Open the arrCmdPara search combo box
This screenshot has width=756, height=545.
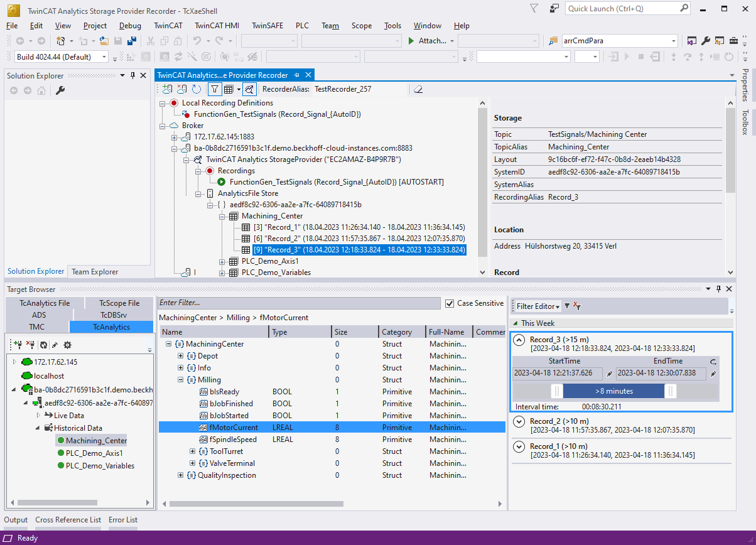click(674, 41)
